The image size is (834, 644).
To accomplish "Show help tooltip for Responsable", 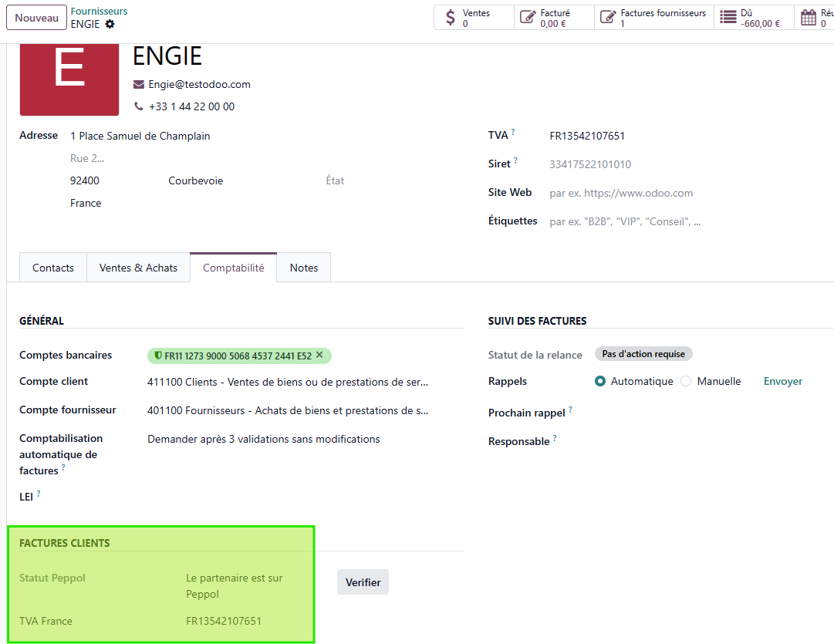I will tap(555, 437).
